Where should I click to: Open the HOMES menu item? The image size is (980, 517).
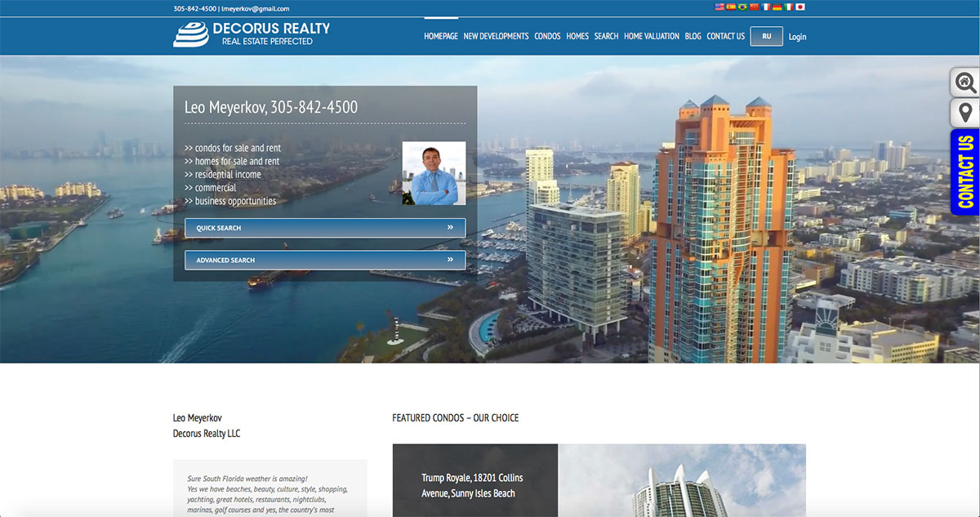click(x=577, y=36)
